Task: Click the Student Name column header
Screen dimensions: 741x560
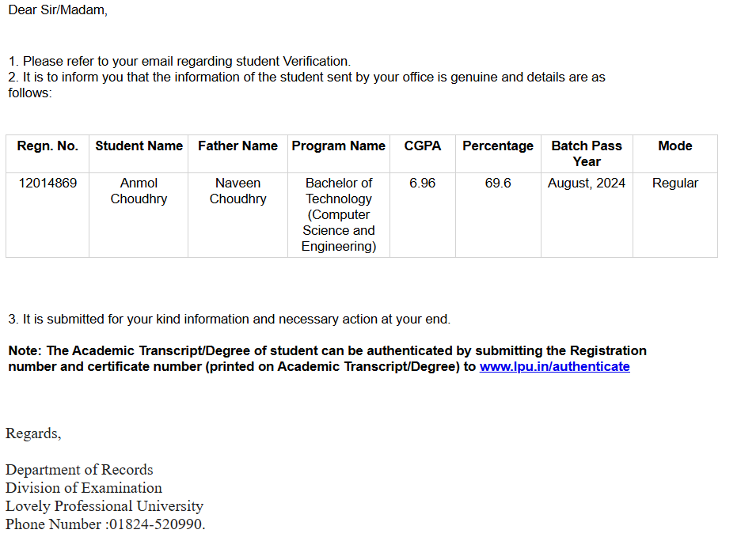Action: point(139,146)
